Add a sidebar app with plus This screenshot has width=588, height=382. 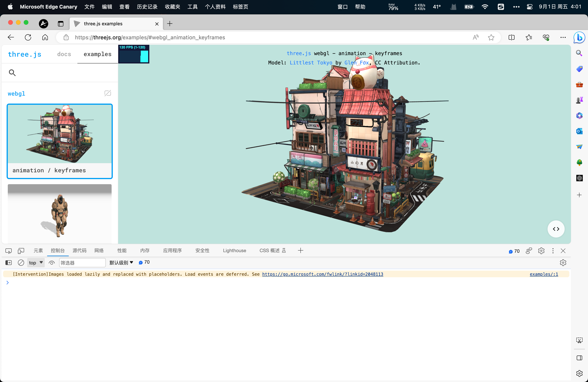click(579, 195)
